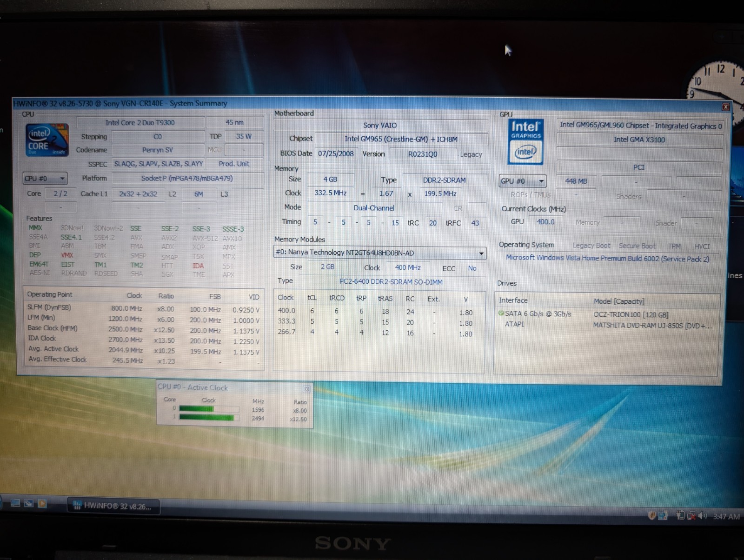Click the Base Clock (HFM) row
The width and height of the screenshot is (744, 560).
(x=143, y=329)
